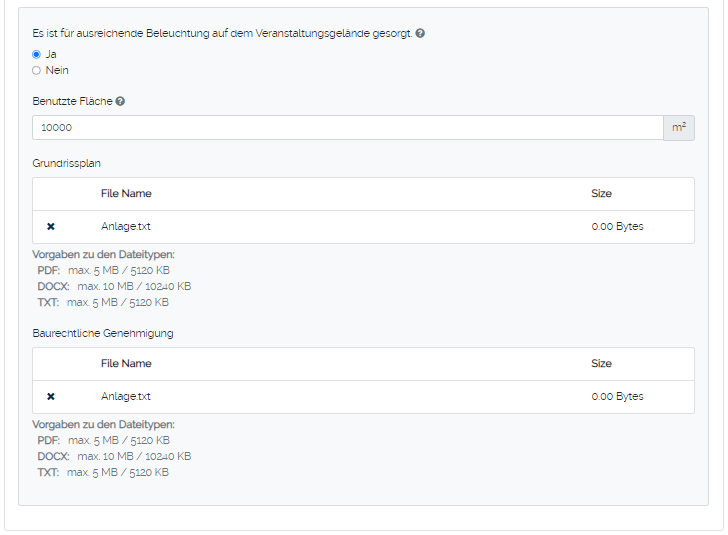Screen dimensions: 728x535
Task: Open help icon beside the Beleuchtung question
Action: 420,33
